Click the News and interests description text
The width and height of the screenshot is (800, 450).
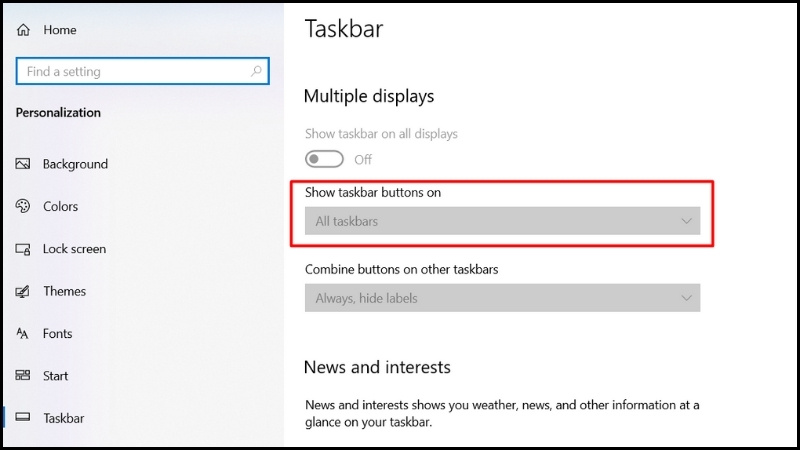click(x=502, y=413)
